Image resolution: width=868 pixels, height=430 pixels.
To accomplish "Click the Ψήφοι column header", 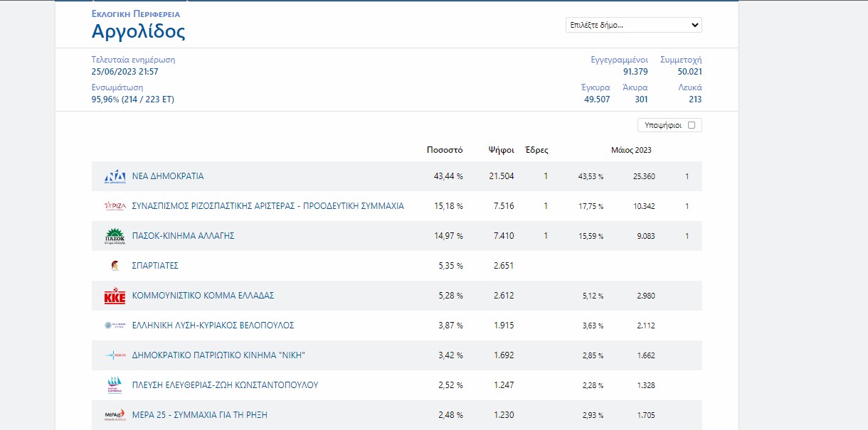I will point(501,150).
